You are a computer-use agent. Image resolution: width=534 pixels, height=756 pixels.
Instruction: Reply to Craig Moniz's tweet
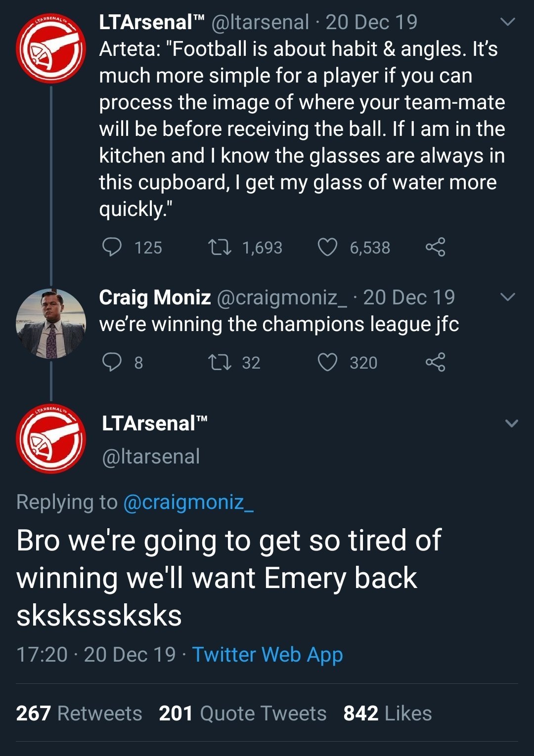112,362
